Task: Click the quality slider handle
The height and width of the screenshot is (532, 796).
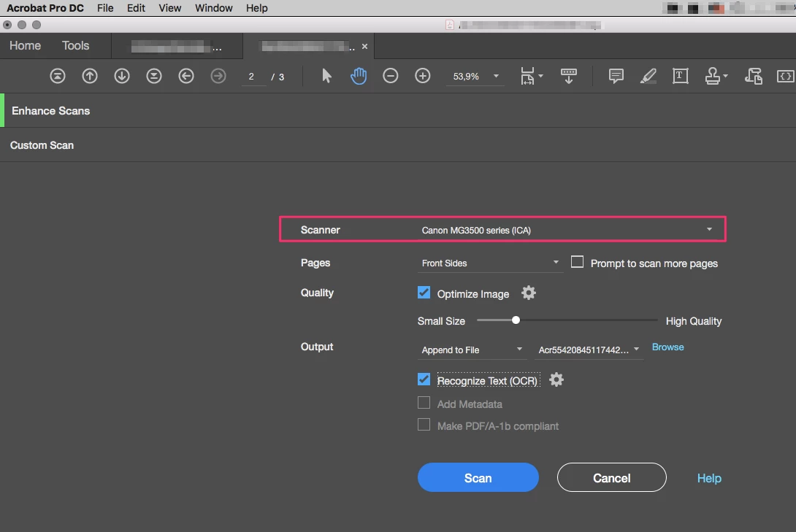Action: point(516,320)
